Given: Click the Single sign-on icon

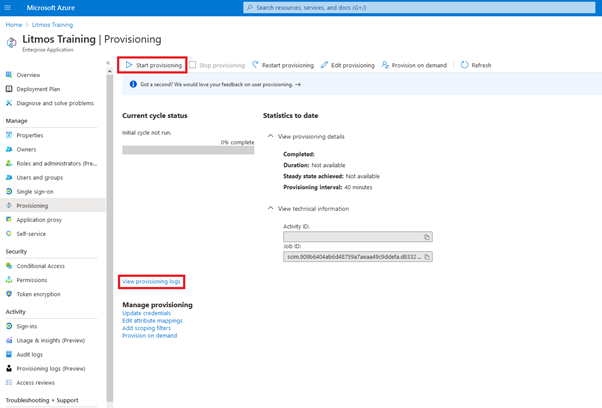Looking at the screenshot, I should 9,191.
